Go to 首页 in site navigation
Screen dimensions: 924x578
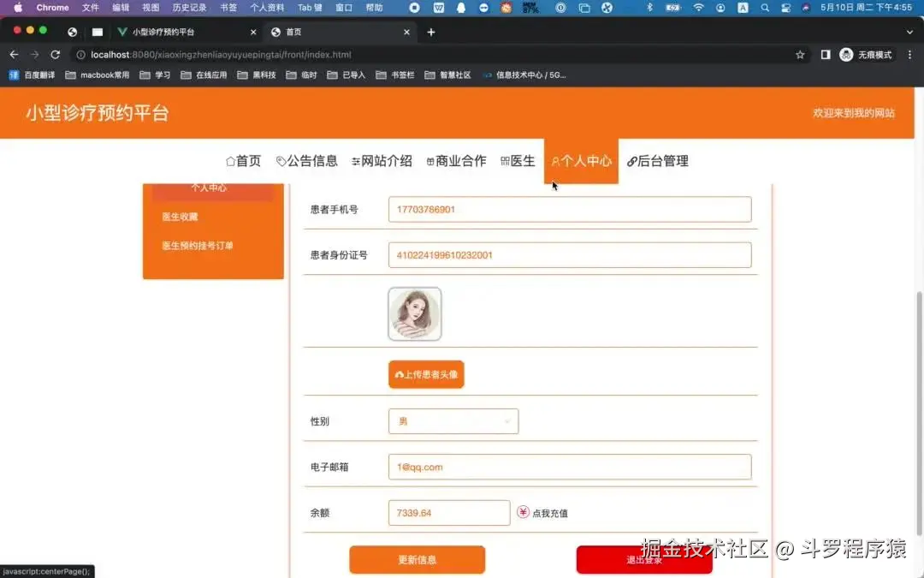tap(243, 161)
